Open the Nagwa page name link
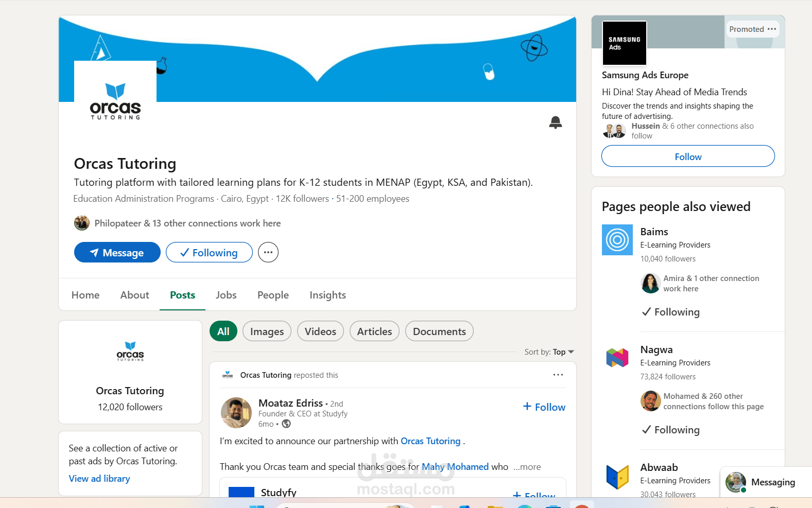812x508 pixels. [x=656, y=349]
